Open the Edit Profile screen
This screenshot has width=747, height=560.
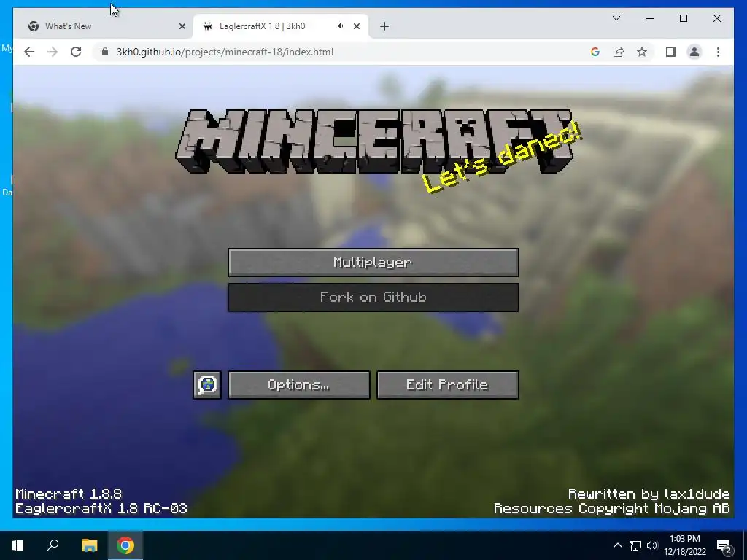point(447,385)
